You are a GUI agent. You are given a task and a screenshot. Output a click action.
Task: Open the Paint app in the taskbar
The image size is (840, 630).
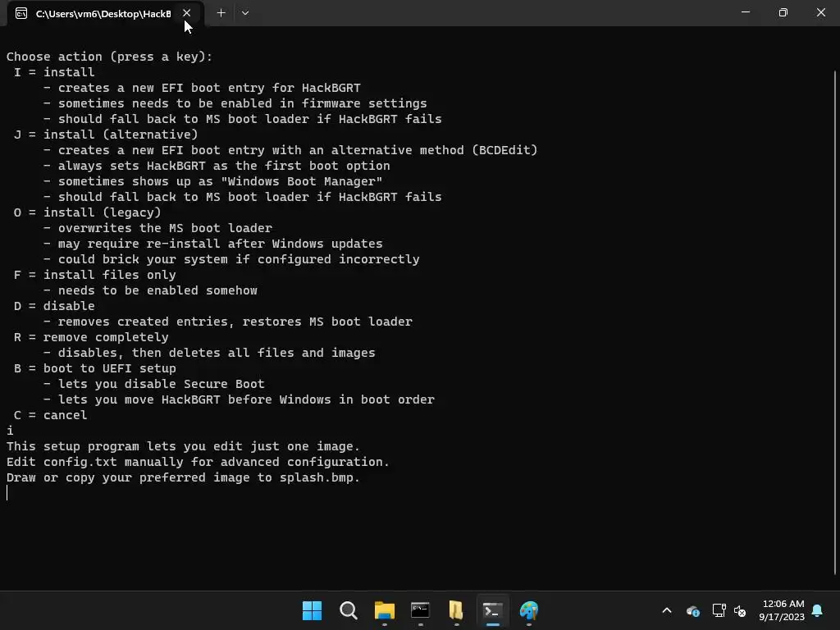[529, 610]
